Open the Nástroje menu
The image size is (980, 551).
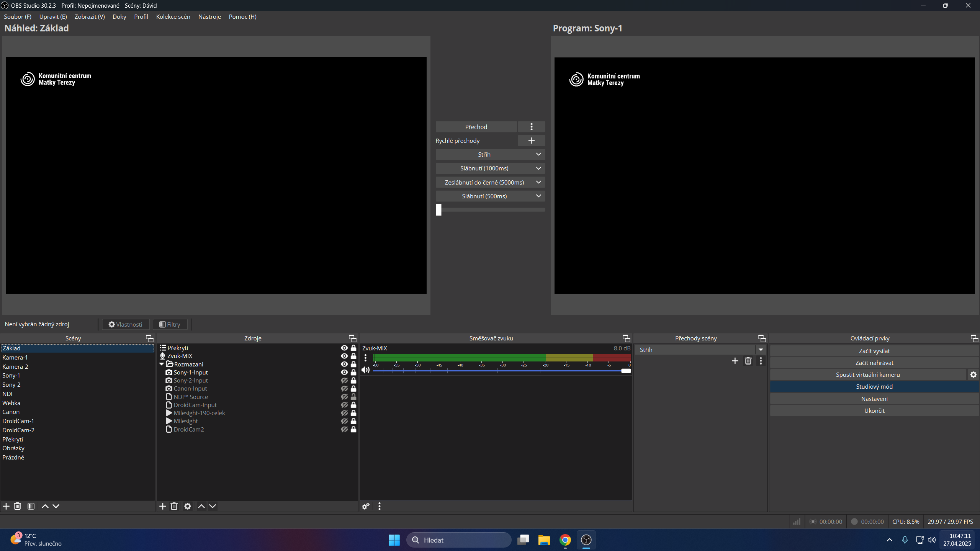click(209, 16)
